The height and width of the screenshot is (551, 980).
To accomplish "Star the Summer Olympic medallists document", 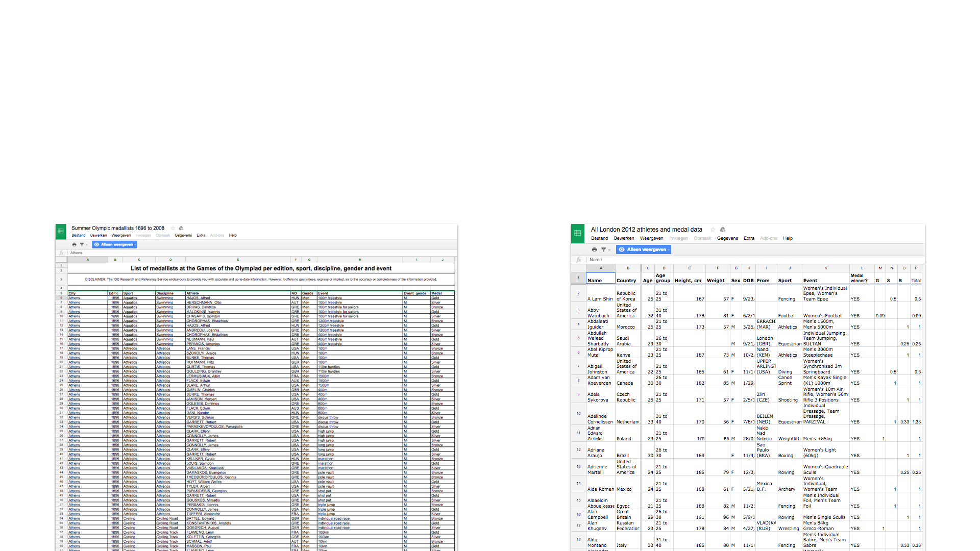I will (x=173, y=228).
